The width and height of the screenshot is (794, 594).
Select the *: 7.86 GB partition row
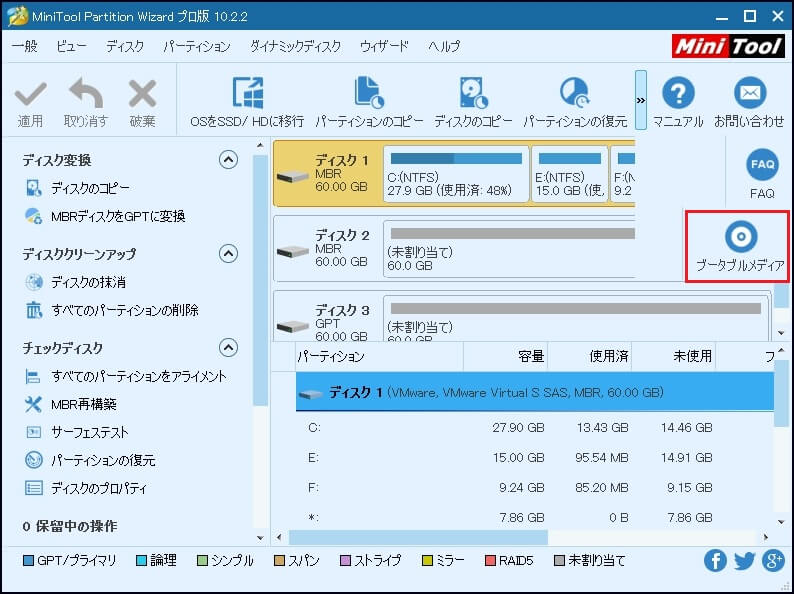pos(535,518)
